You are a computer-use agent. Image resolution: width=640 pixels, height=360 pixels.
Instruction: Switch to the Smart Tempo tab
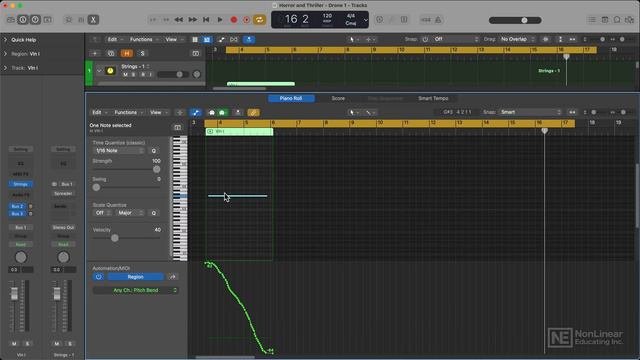(x=433, y=98)
